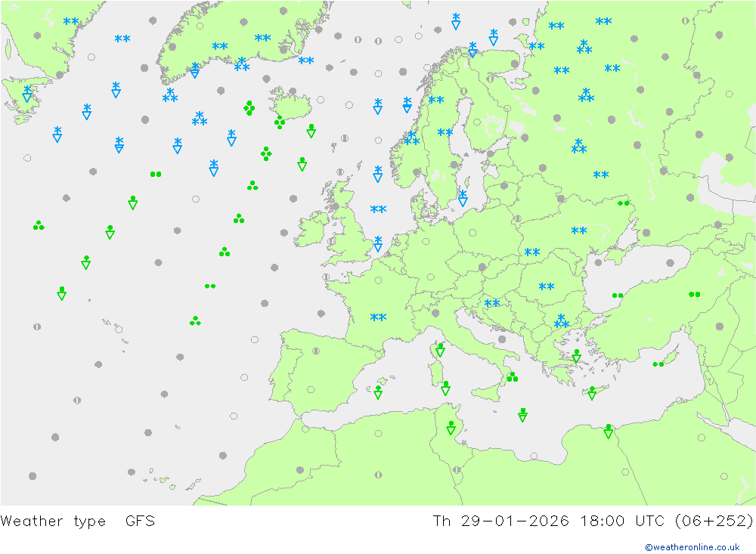The width and height of the screenshot is (756, 554).
Task: Click the green rain shower symbol over Corsica
Action: coord(440,350)
